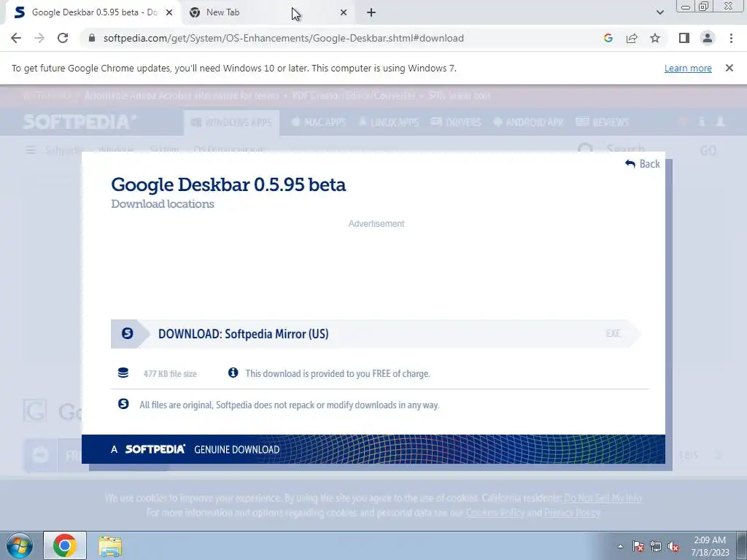
Task: Click the Google icon in address bar
Action: pyautogui.click(x=608, y=38)
